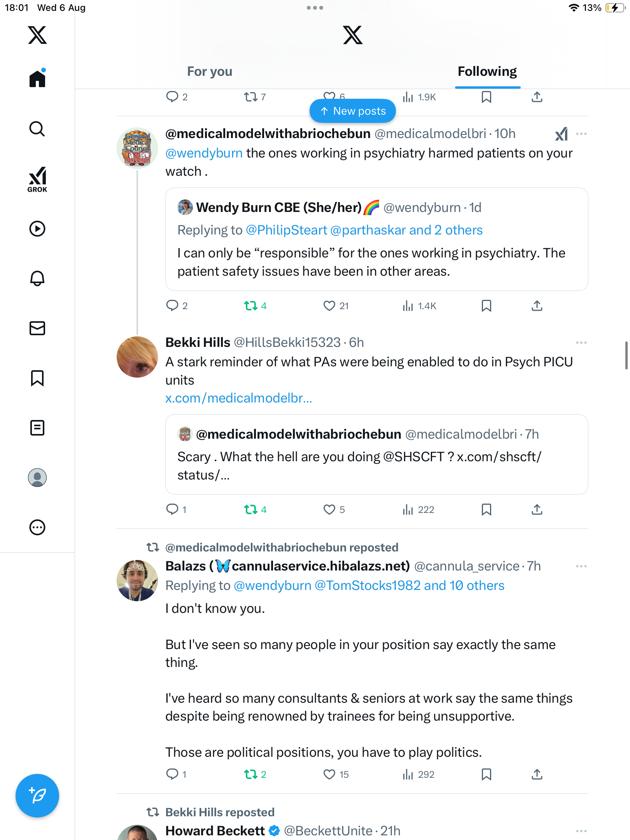Bookmark the Balazs reply post
This screenshot has width=630, height=840.
[x=486, y=774]
